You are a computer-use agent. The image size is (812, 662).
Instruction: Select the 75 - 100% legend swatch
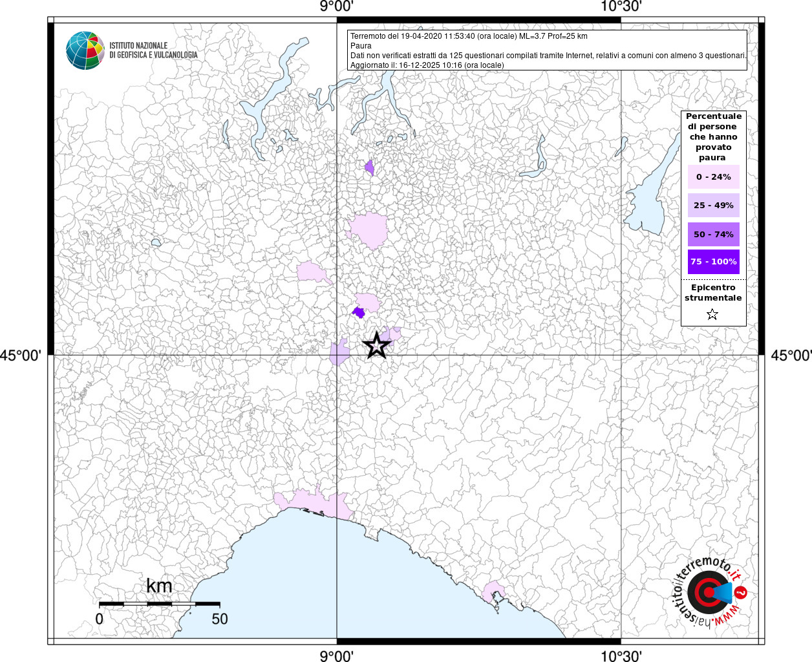714,262
